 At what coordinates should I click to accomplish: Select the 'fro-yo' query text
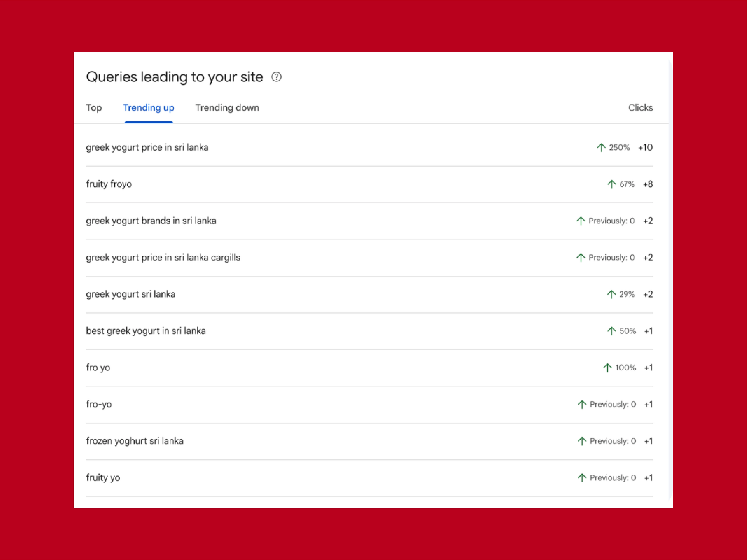pos(99,404)
